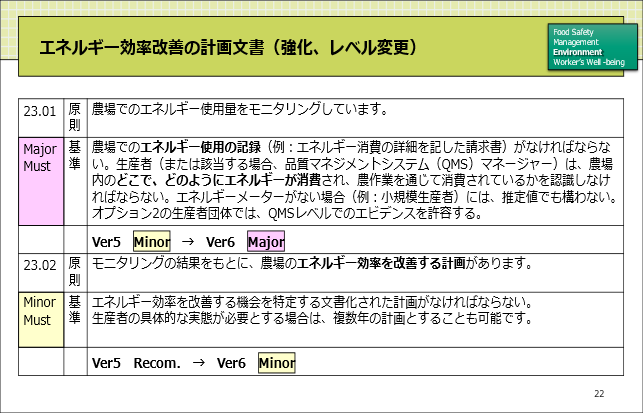Click the pink Major box after Ver6
This screenshot has width=643, height=413.
coord(266,242)
